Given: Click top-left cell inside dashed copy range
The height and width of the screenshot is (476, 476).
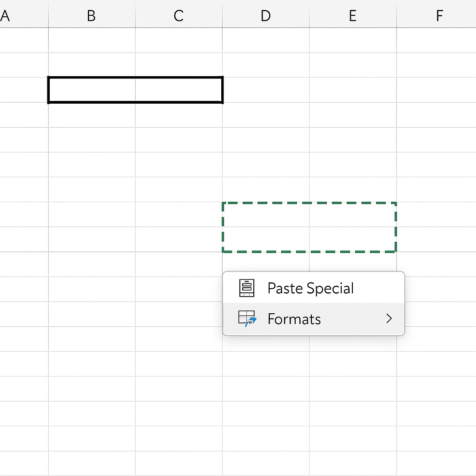Looking at the screenshot, I should [266, 215].
